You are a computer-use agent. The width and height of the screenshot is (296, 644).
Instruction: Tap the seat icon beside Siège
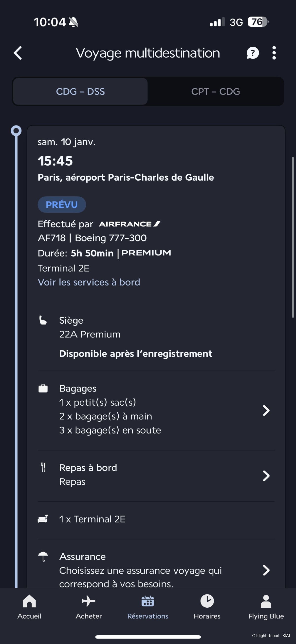(43, 320)
